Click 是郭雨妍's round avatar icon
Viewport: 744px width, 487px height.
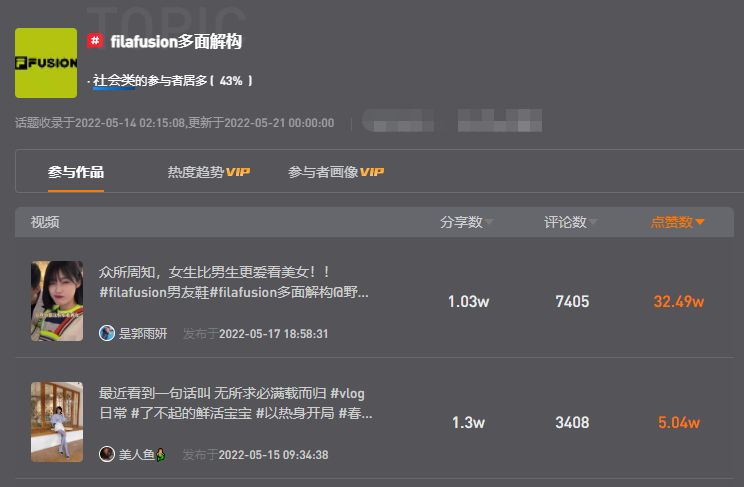tap(107, 333)
